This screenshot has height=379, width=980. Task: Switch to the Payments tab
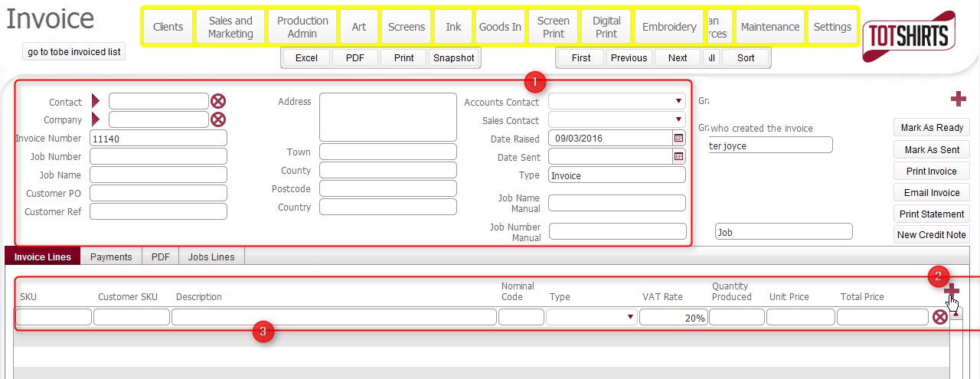pyautogui.click(x=111, y=257)
